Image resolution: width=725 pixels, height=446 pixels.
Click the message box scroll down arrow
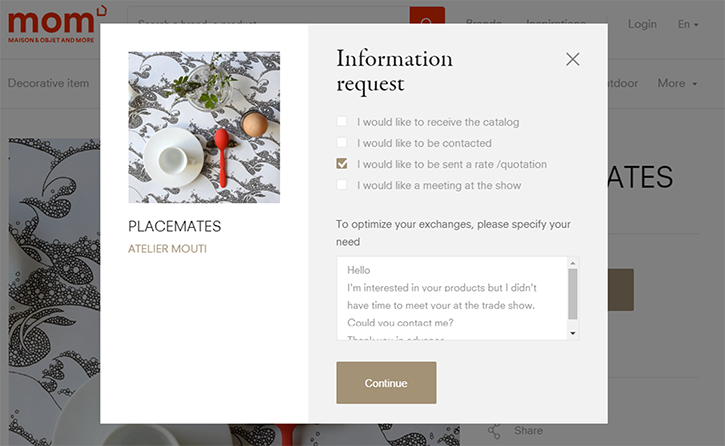click(x=573, y=333)
